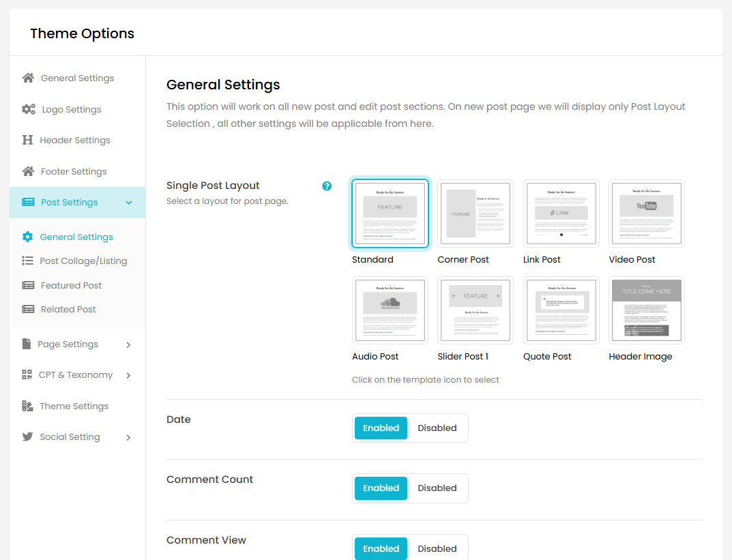Expand the Social Setting submenu arrow
Screen dimensions: 732x560
pos(128,437)
